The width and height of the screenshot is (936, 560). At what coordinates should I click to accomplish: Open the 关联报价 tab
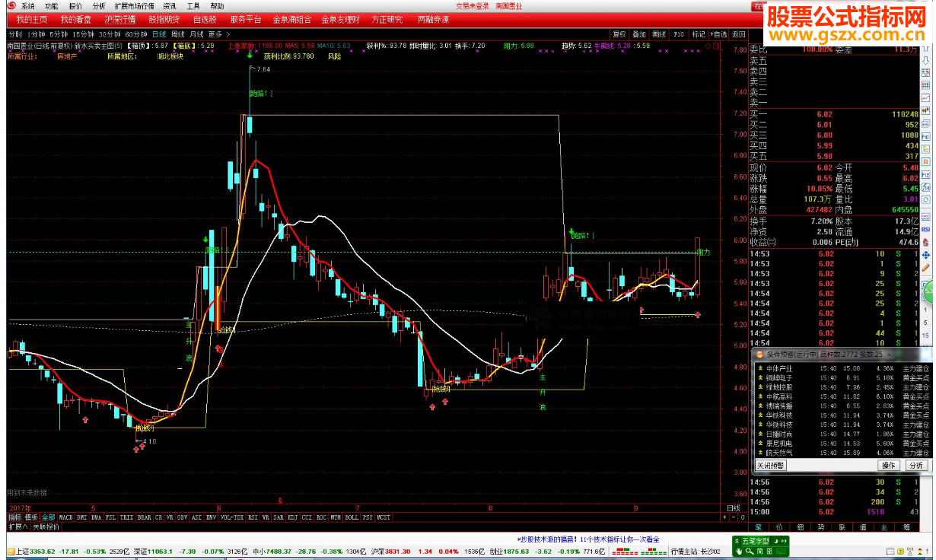[46, 527]
